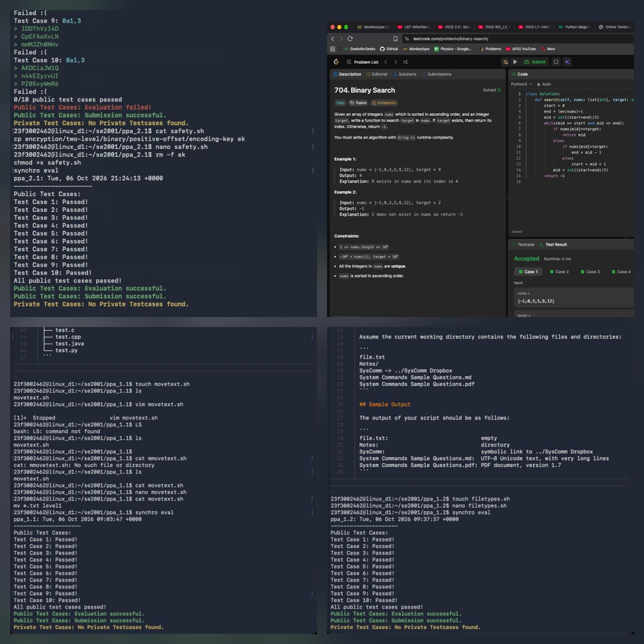Switch to the Test Result tab
The height and width of the screenshot is (644, 644).
pyautogui.click(x=553, y=244)
